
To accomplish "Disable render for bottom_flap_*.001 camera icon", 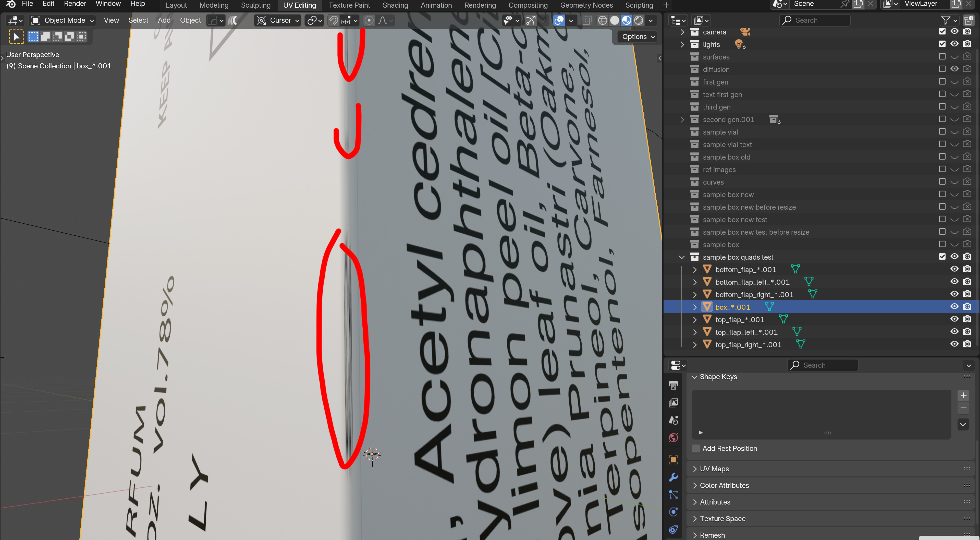I will pos(967,269).
